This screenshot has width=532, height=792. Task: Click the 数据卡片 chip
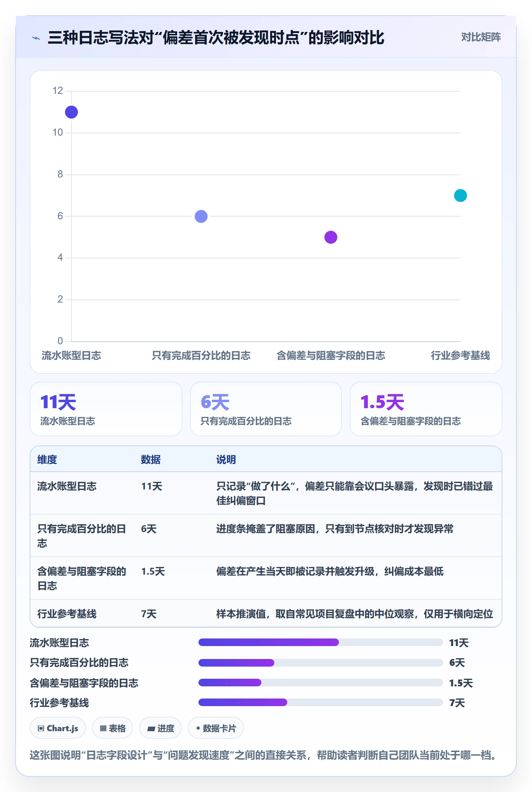coord(216,728)
